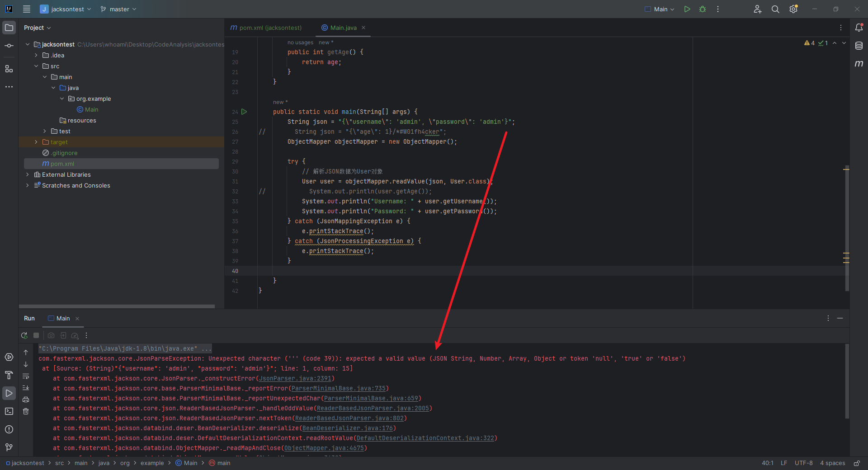Viewport: 868px width, 470px height.
Task: Expand the test folder
Action: pyautogui.click(x=45, y=131)
